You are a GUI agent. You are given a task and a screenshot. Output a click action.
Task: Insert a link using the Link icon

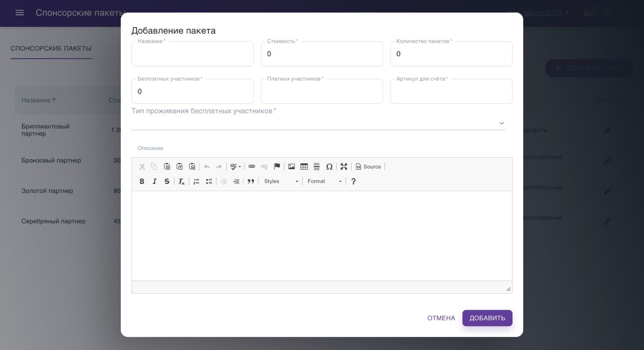(x=252, y=167)
